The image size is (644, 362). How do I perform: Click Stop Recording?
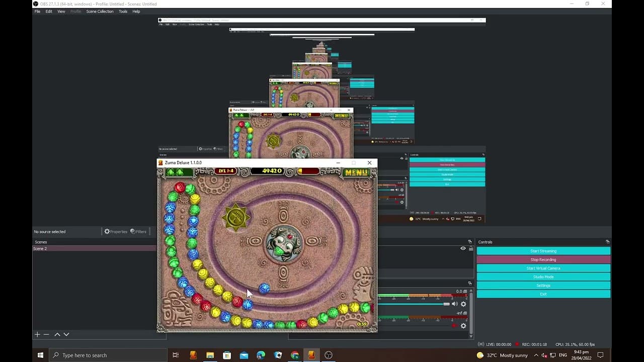pos(543,259)
